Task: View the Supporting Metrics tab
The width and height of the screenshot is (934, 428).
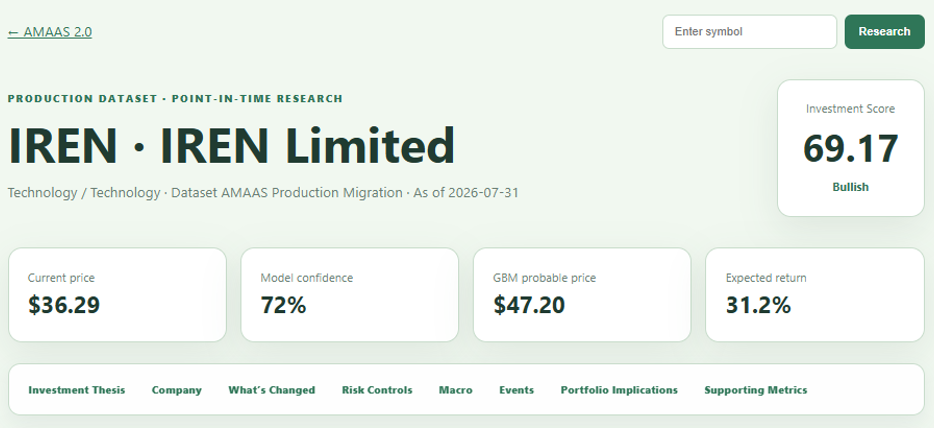Action: coord(756,390)
